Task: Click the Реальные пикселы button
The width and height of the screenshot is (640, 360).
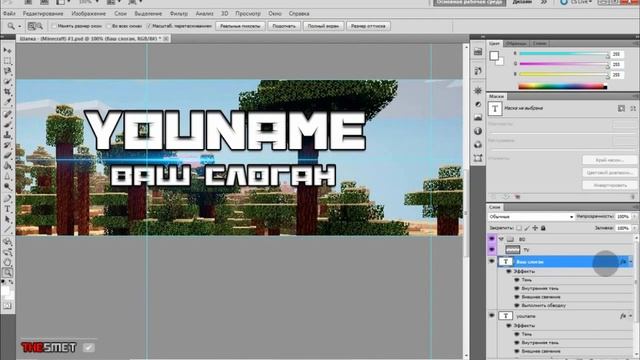Action: pos(240,26)
